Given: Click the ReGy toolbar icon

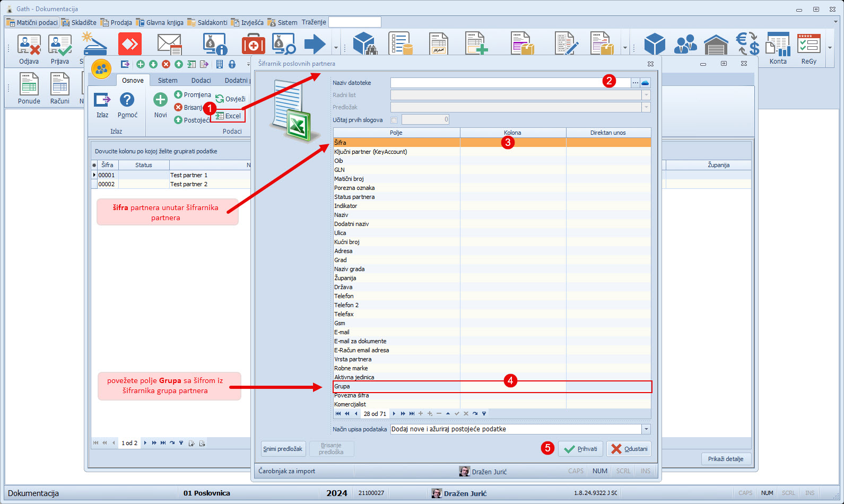Looking at the screenshot, I should coord(808,46).
